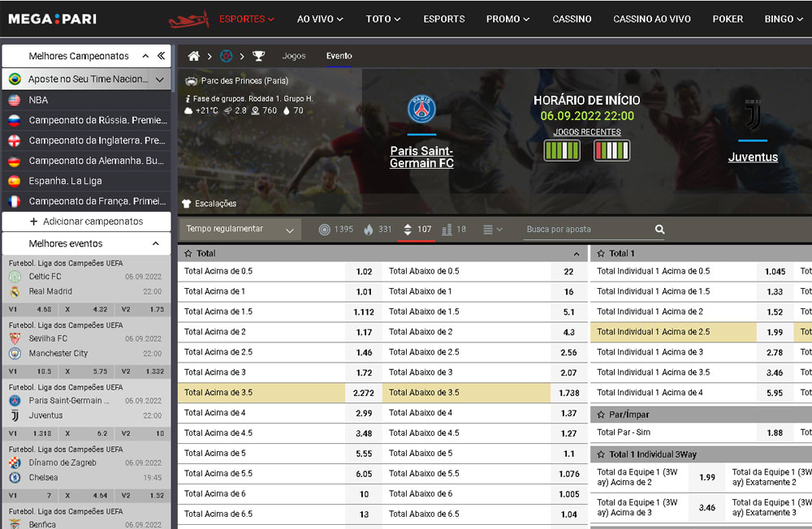Click the MegaPari logo
The width and height of the screenshot is (812, 529).
[52, 19]
